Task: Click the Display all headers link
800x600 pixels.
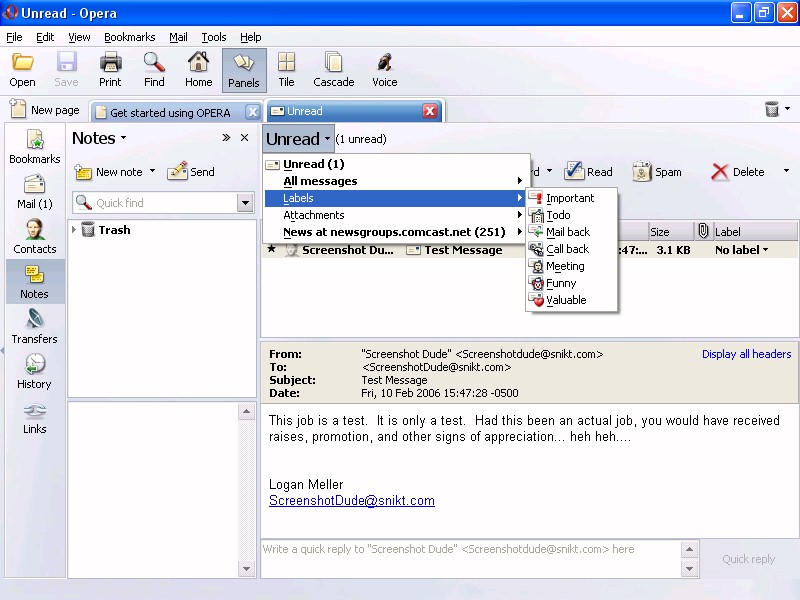Action: pyautogui.click(x=746, y=354)
